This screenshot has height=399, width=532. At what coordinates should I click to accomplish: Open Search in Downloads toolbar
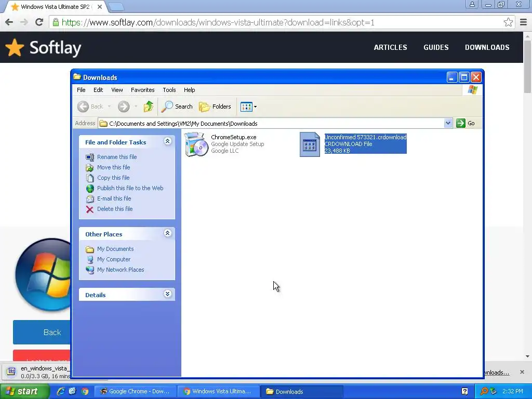click(x=177, y=107)
